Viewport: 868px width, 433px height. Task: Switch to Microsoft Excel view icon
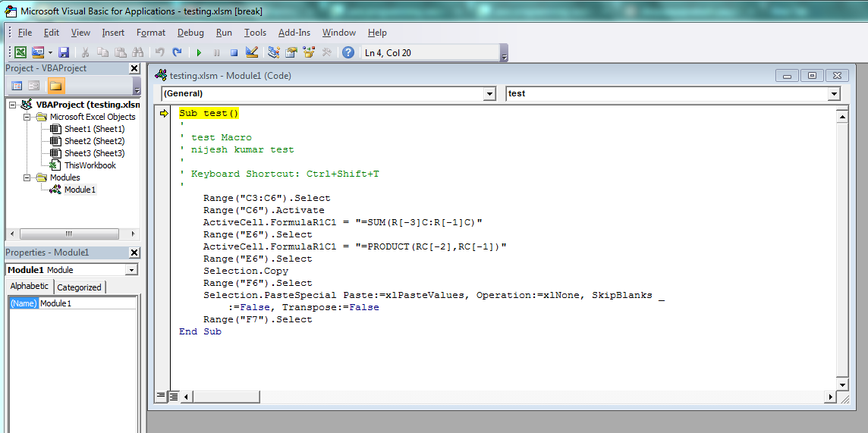pyautogui.click(x=20, y=52)
